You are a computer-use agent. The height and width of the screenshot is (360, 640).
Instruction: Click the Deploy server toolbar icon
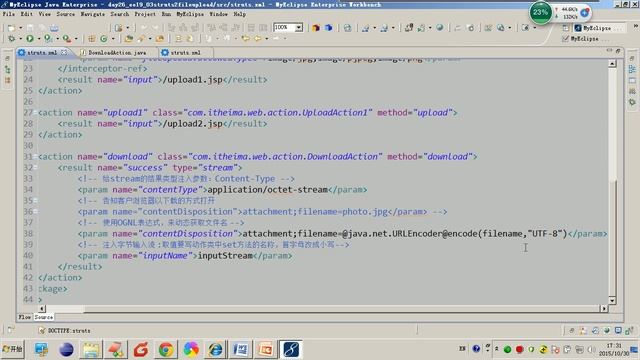409,28
